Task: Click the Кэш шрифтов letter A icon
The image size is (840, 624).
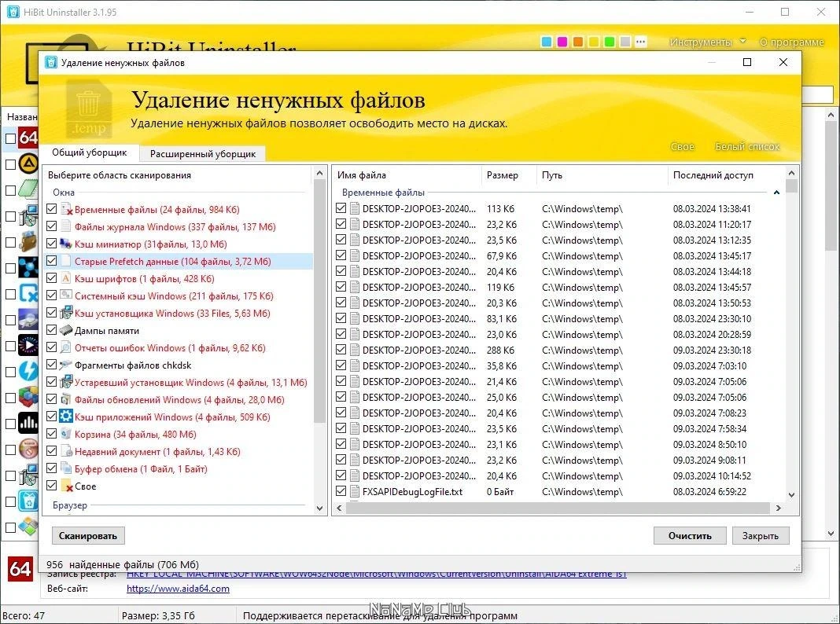Action: point(66,278)
